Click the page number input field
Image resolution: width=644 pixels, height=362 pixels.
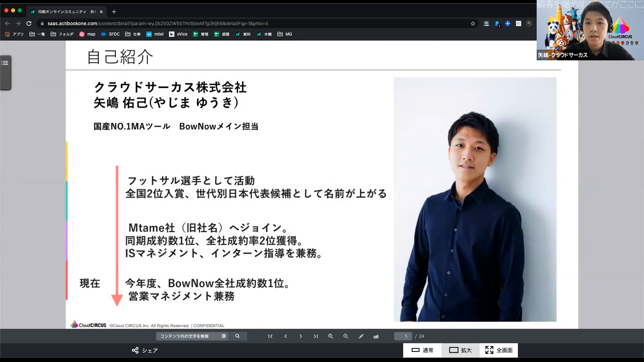tap(403, 336)
